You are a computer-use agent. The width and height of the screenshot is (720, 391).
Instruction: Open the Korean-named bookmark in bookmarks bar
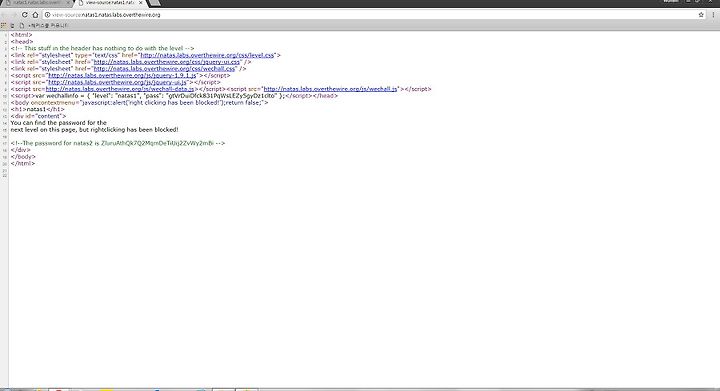[x=44, y=26]
